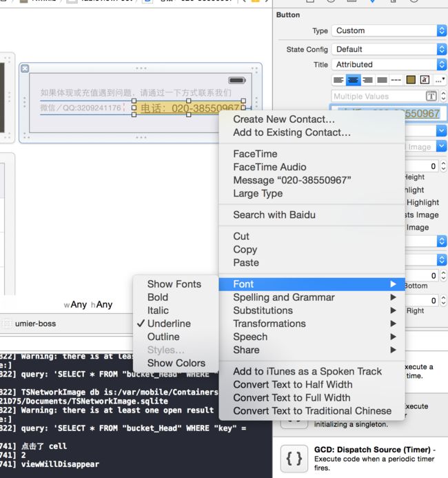Open text background color icon
Screen dimensions: 448x478
[x=425, y=80]
